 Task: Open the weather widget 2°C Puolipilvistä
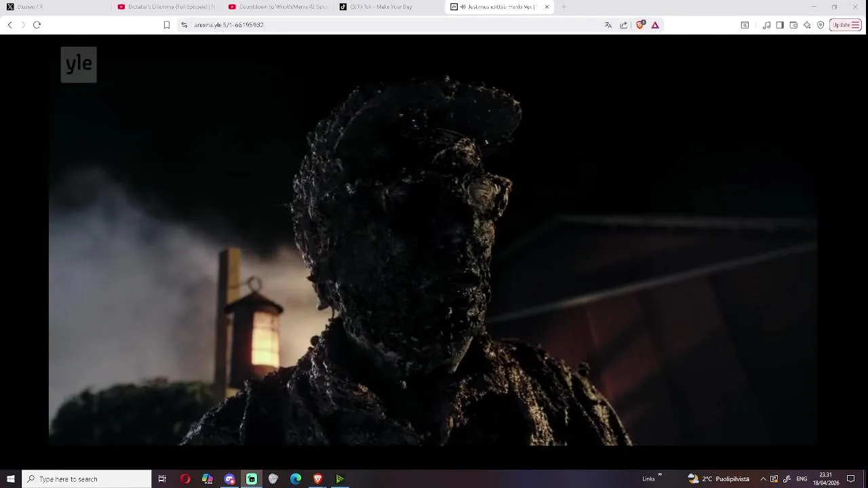click(x=719, y=479)
